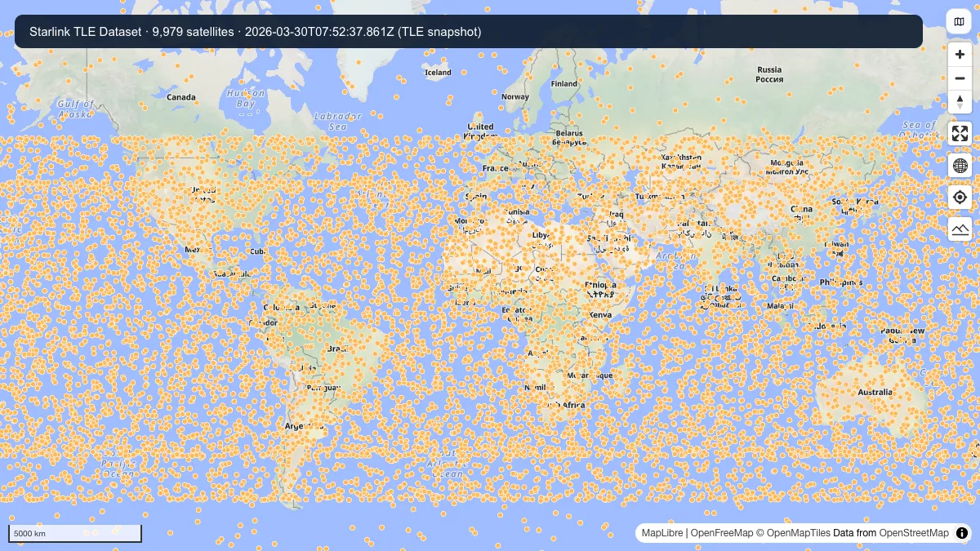Image resolution: width=980 pixels, height=551 pixels.
Task: Toggle terrain elevation layer
Action: click(x=960, y=229)
